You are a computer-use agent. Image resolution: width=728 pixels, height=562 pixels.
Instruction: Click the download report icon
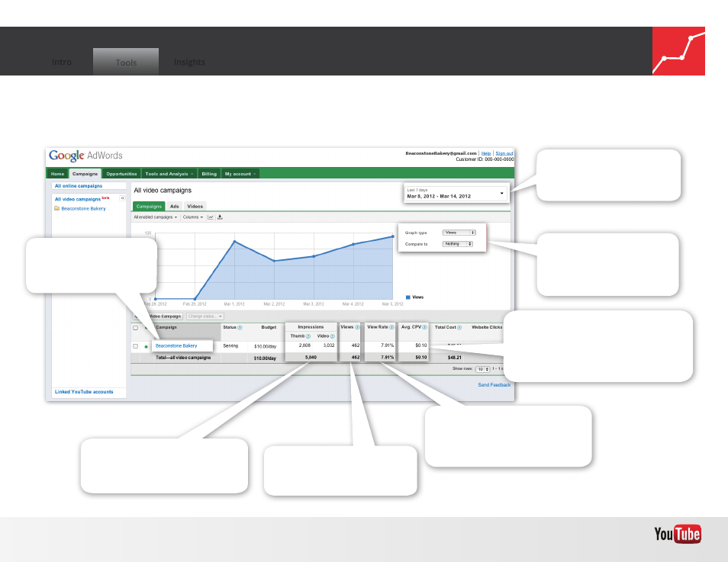(220, 217)
